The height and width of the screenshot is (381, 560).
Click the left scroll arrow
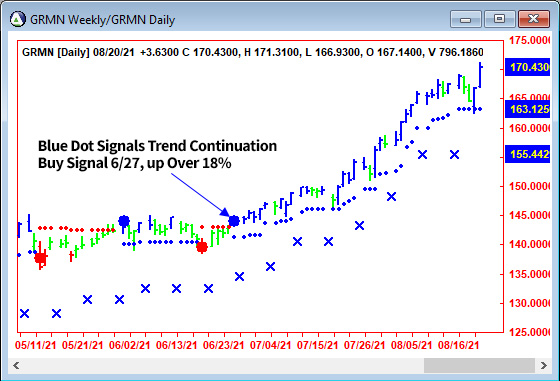coord(16,365)
